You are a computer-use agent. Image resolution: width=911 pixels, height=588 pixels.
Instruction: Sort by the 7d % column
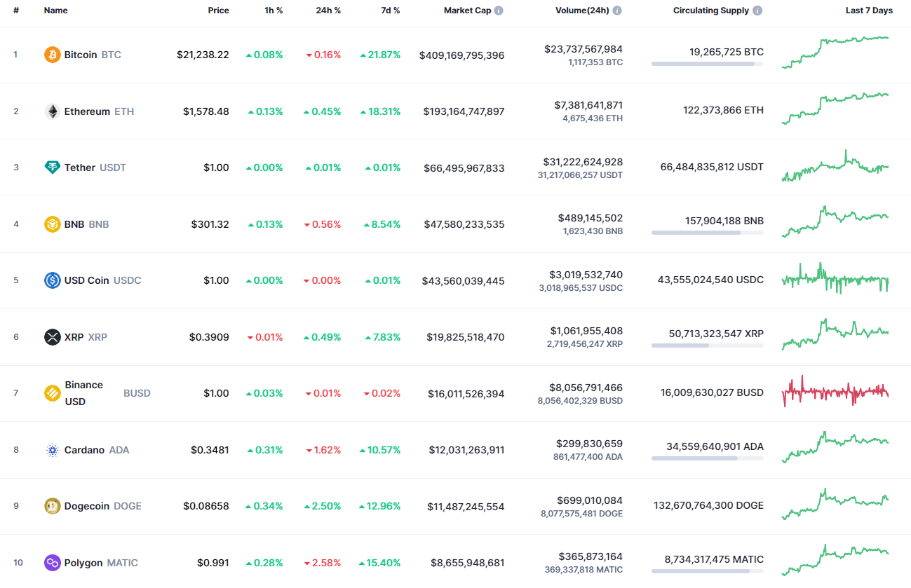[x=390, y=10]
